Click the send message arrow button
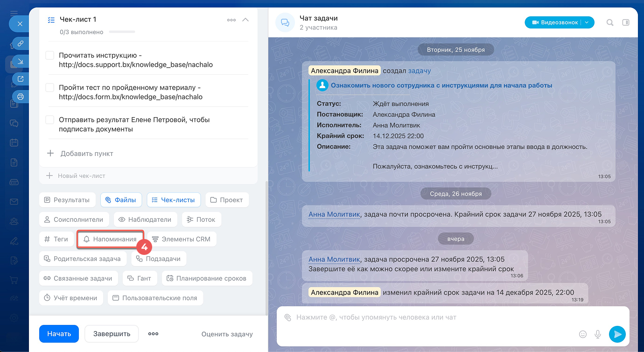The width and height of the screenshot is (644, 352). tap(617, 334)
